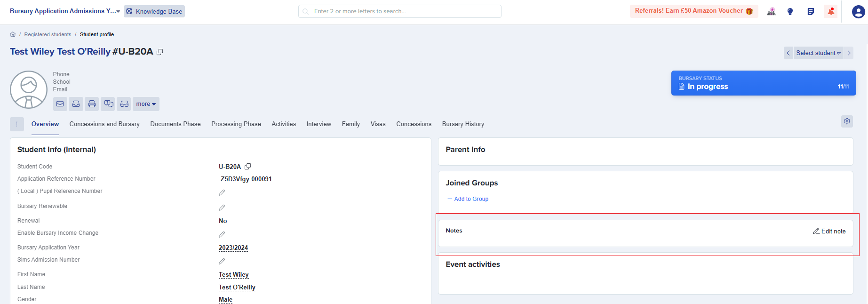Screen dimensions: 868x304
Task: Go to previous student arrow
Action: pyautogui.click(x=788, y=53)
